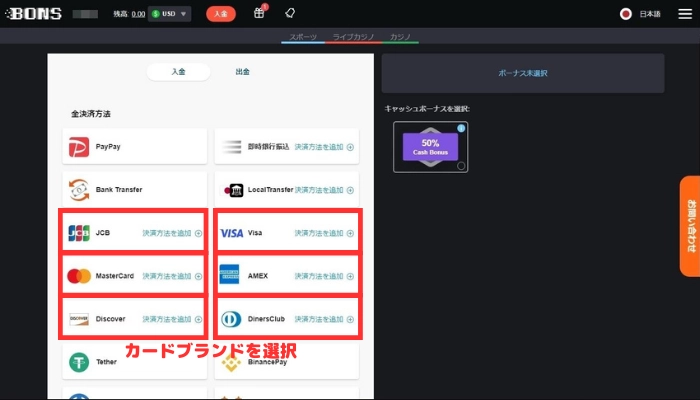Go to the カジノ tab

(x=400, y=37)
